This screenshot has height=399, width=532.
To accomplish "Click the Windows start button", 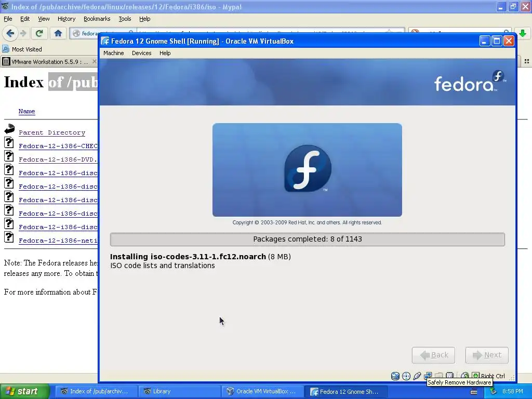I will click(25, 391).
